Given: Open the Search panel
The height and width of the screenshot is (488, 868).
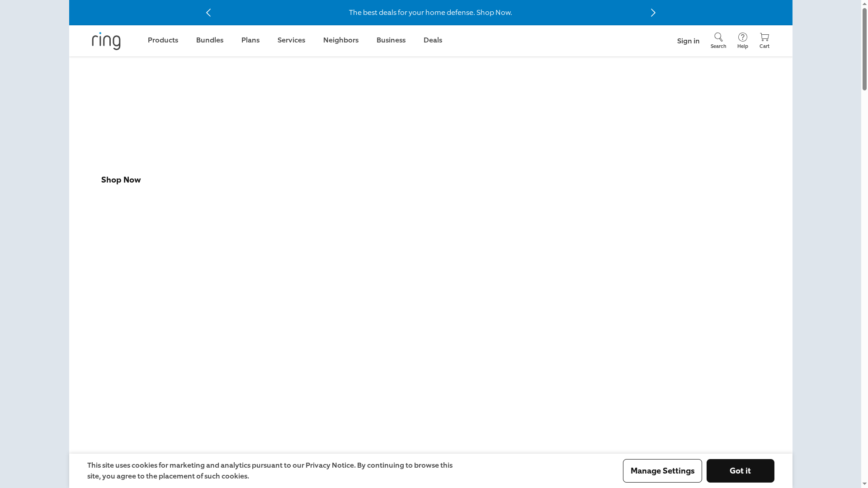Looking at the screenshot, I should [718, 40].
